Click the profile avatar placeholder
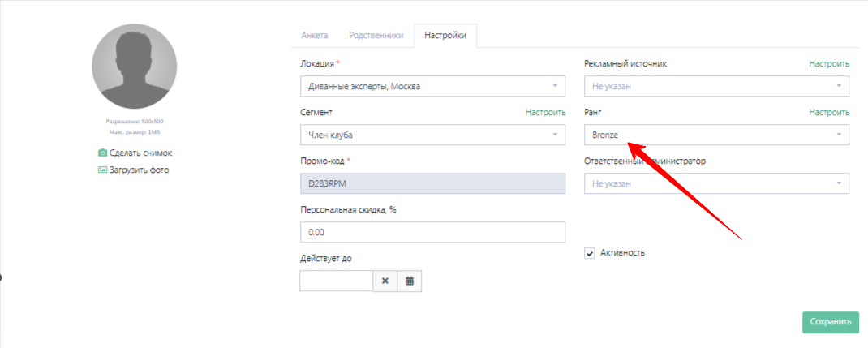 pyautogui.click(x=135, y=66)
